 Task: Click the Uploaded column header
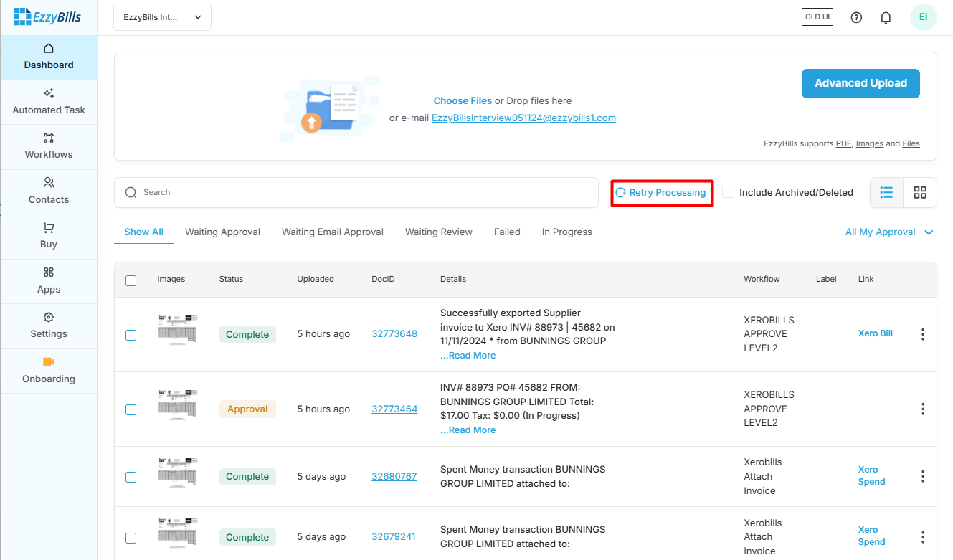pos(316,280)
